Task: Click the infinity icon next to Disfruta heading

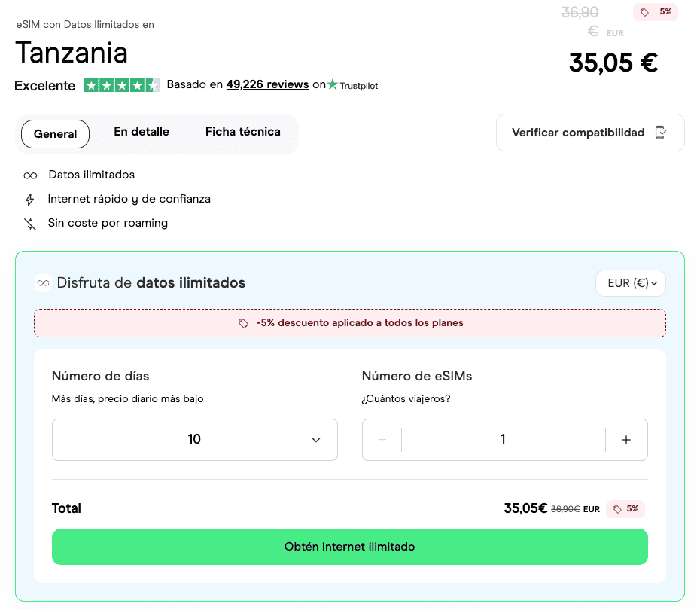Action: pos(43,283)
